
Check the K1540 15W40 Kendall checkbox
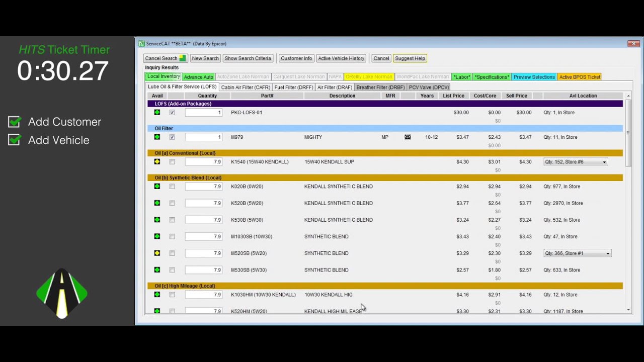click(172, 162)
